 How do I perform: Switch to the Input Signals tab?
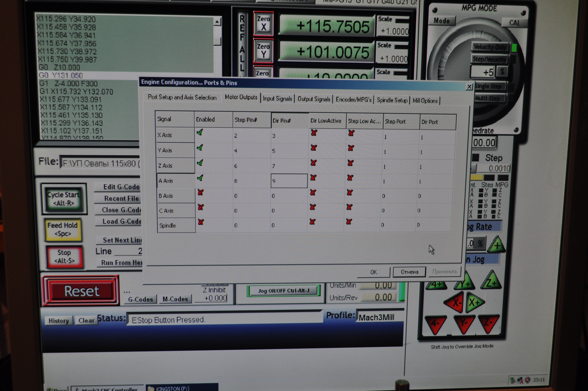pyautogui.click(x=277, y=99)
